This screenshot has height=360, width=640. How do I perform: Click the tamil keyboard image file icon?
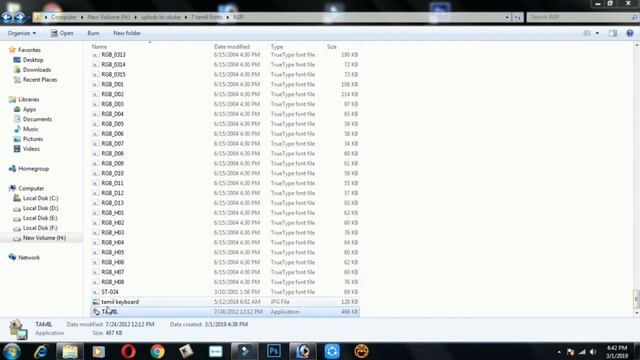96,302
